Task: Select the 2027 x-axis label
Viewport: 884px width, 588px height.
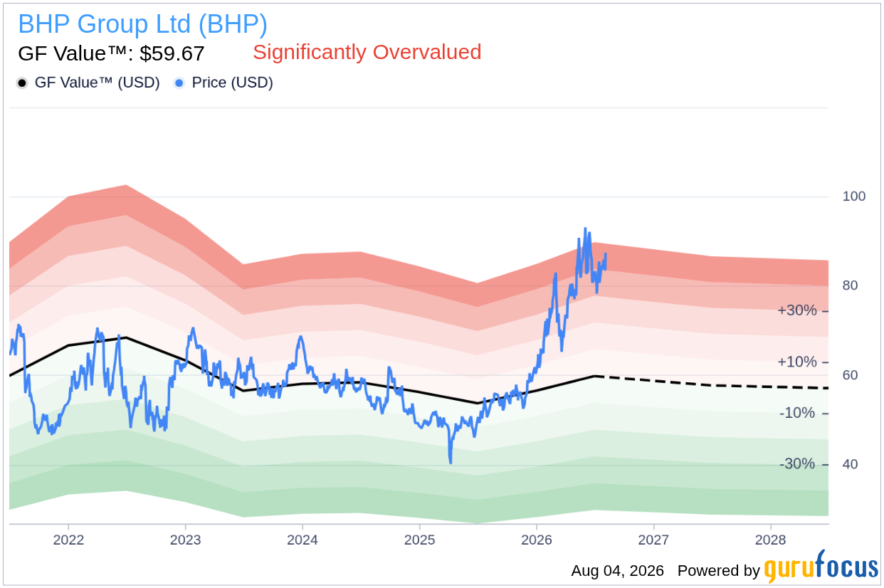Action: point(653,540)
